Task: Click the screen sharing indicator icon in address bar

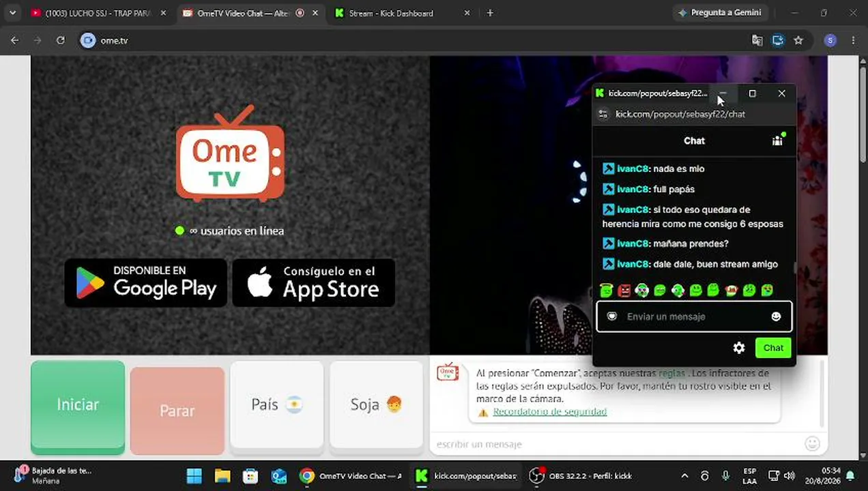Action: click(778, 40)
